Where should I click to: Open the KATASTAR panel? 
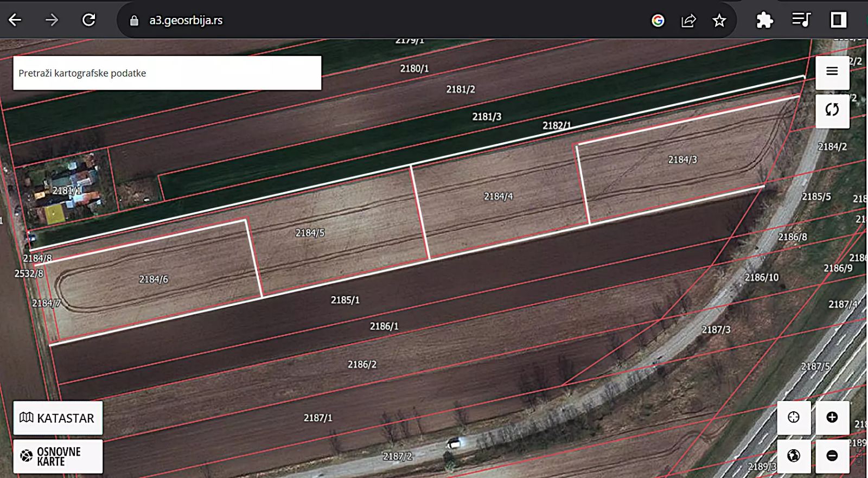58,418
